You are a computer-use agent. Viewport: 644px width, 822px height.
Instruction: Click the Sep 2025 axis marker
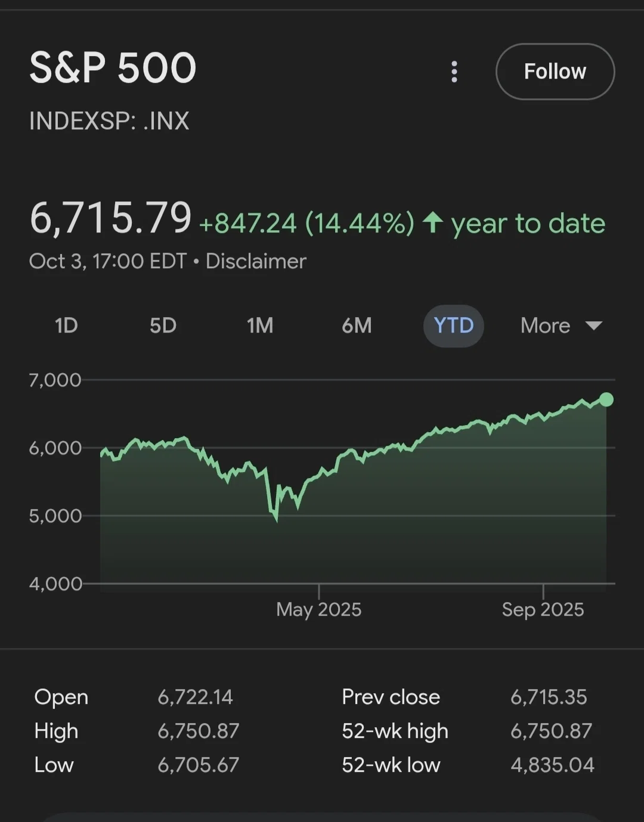point(543,609)
